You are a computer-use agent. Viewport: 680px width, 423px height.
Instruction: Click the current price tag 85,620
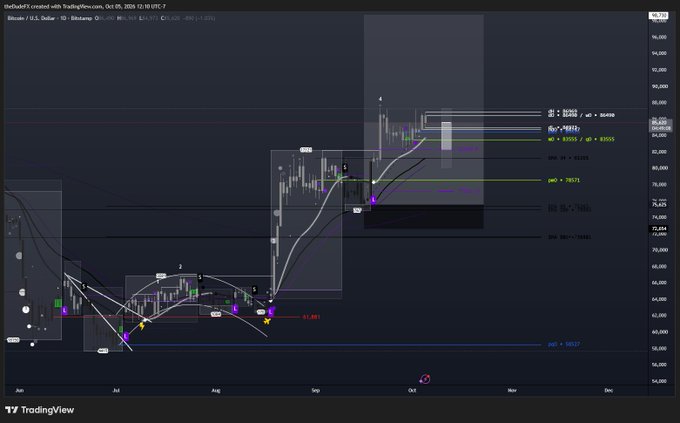tap(659, 123)
